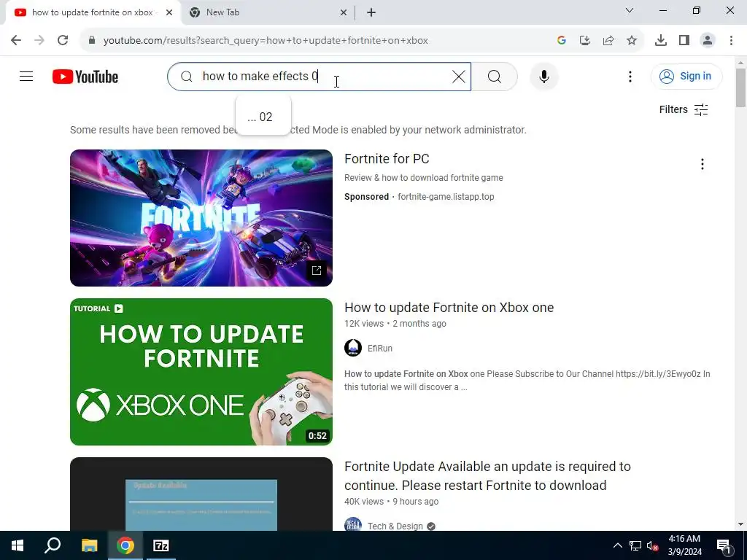Open the network tray icon
This screenshot has width=747, height=560.
[x=635, y=545]
